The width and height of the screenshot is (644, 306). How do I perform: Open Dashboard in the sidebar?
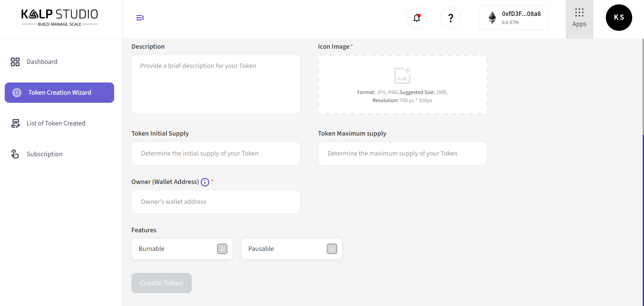tap(42, 62)
